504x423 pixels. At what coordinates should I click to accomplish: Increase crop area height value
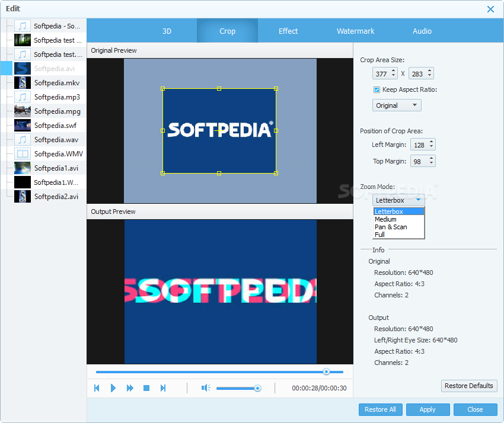tap(429, 70)
